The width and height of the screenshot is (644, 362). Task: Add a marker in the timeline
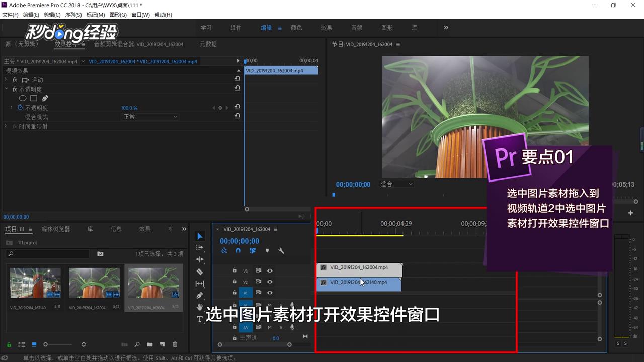(267, 250)
